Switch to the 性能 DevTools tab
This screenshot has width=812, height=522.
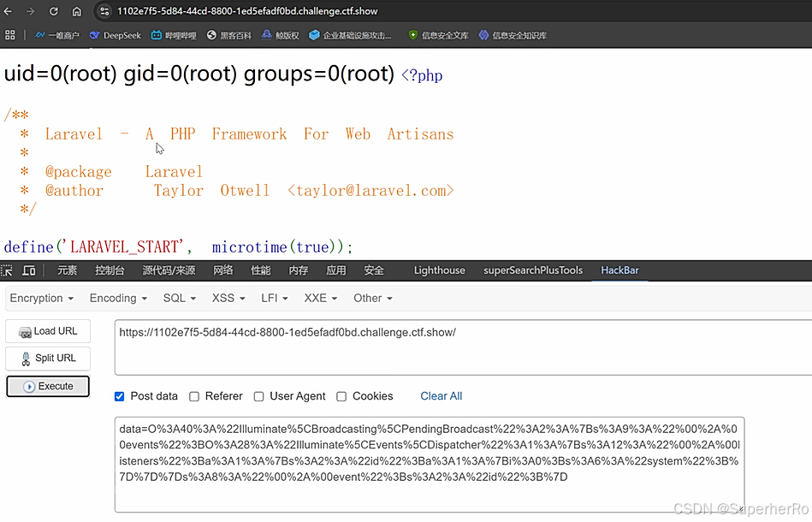[x=261, y=270]
